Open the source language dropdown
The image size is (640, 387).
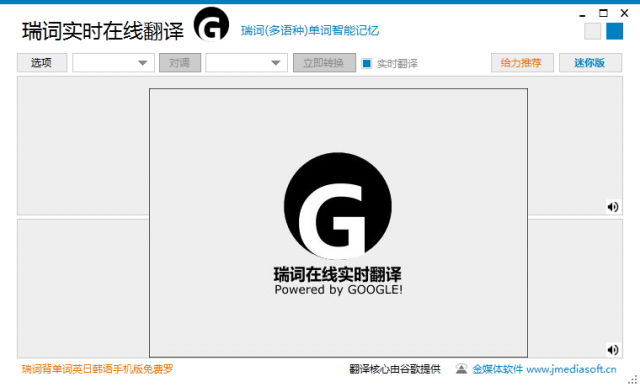(x=113, y=63)
